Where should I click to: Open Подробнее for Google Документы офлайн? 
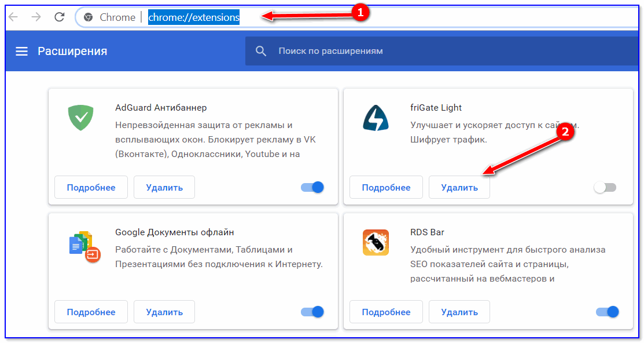pyautogui.click(x=91, y=312)
